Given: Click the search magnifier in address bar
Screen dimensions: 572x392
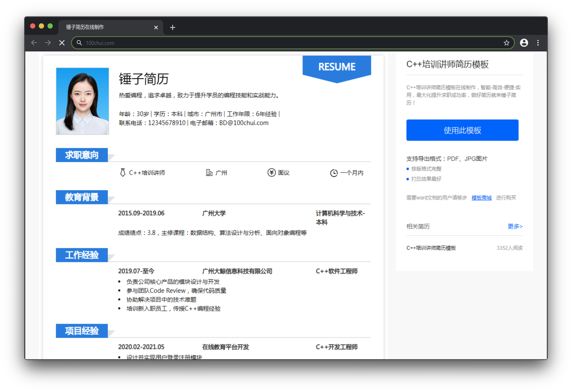Looking at the screenshot, I should click(79, 43).
